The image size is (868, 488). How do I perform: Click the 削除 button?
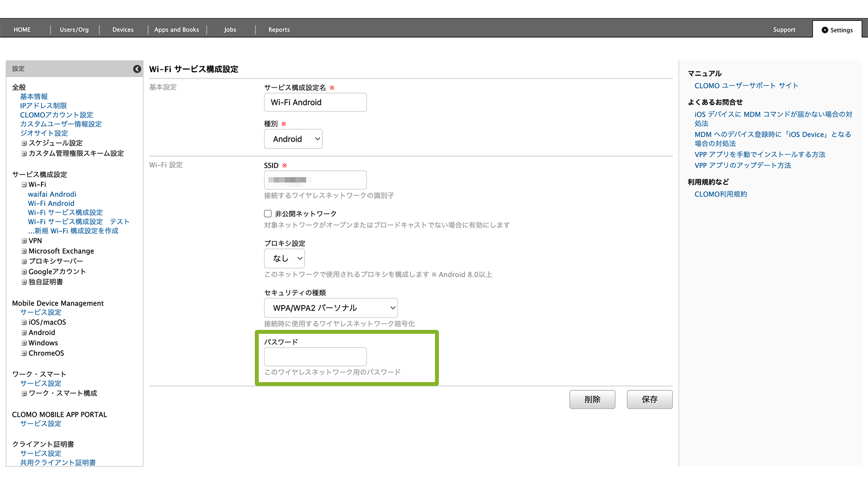pos(592,399)
